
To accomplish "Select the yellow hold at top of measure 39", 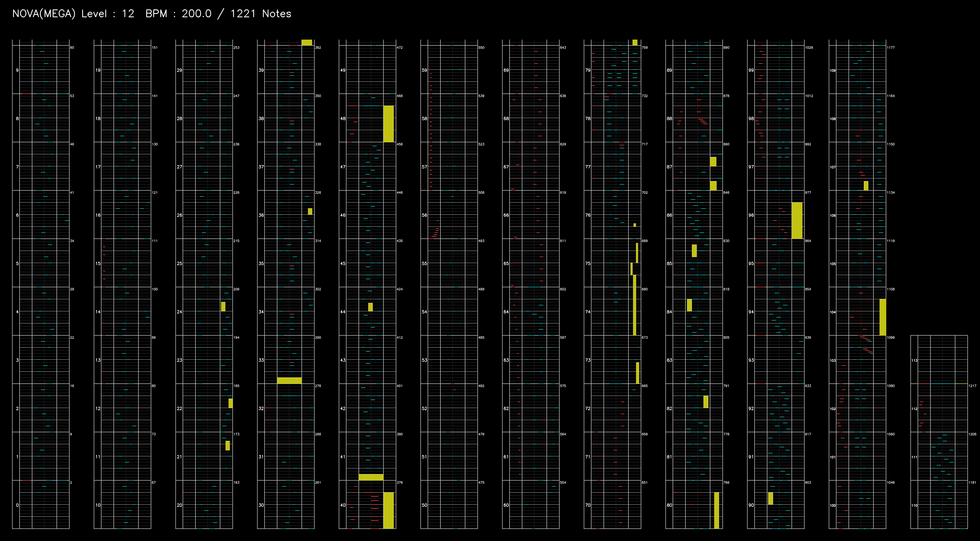I will click(307, 42).
